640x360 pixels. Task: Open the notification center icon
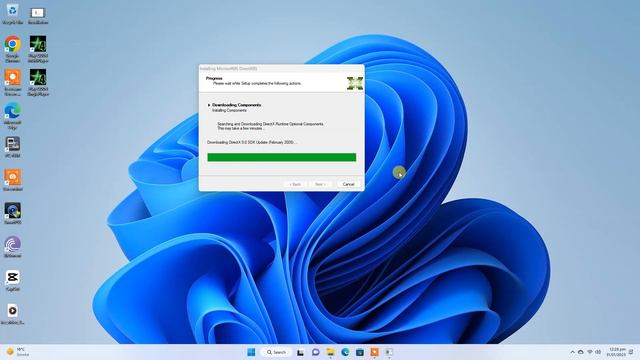click(x=631, y=352)
